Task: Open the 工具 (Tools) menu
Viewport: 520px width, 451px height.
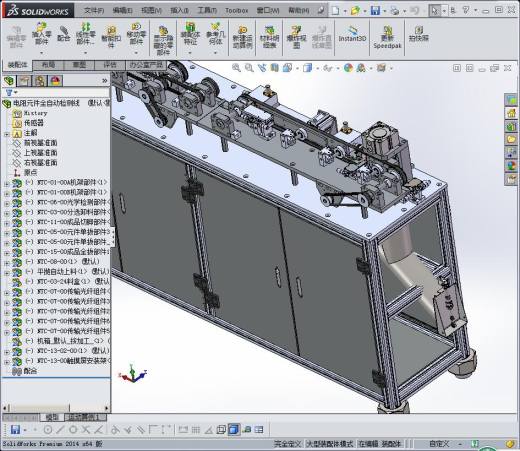Action: [207, 10]
